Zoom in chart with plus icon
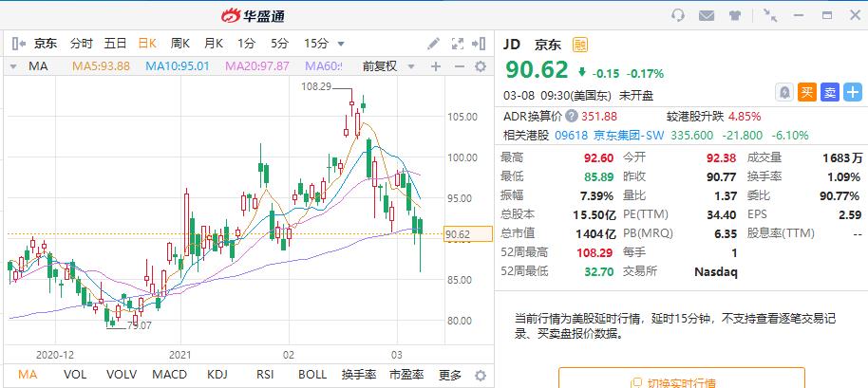Image resolution: width=868 pixels, height=388 pixels. click(435, 66)
